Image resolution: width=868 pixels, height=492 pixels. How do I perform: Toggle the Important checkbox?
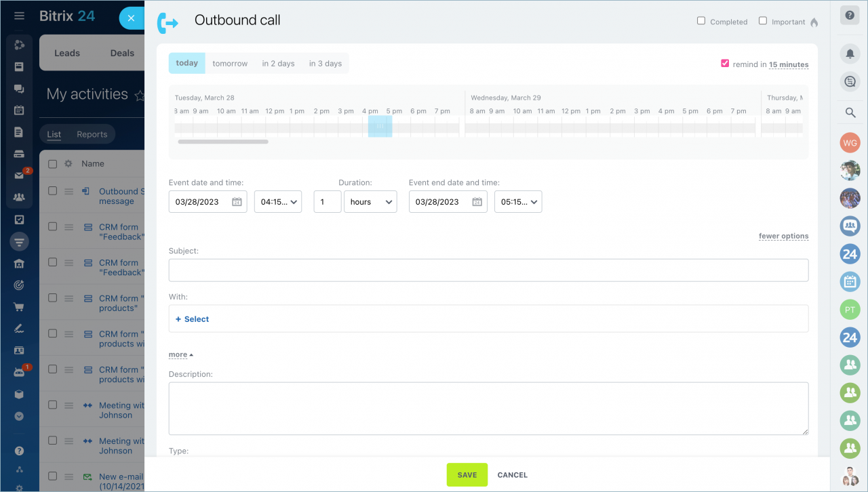pos(763,21)
